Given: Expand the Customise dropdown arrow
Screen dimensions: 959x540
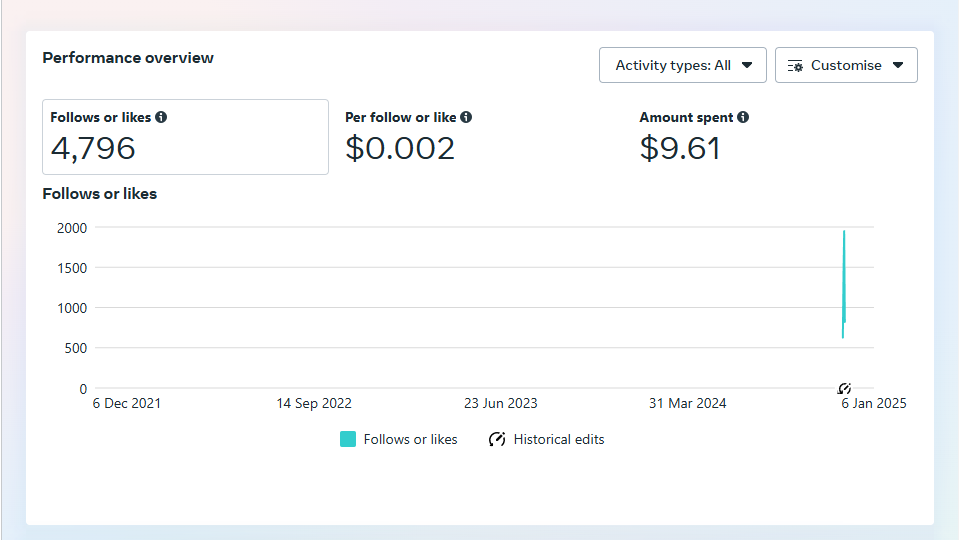Looking at the screenshot, I should pyautogui.click(x=898, y=65).
